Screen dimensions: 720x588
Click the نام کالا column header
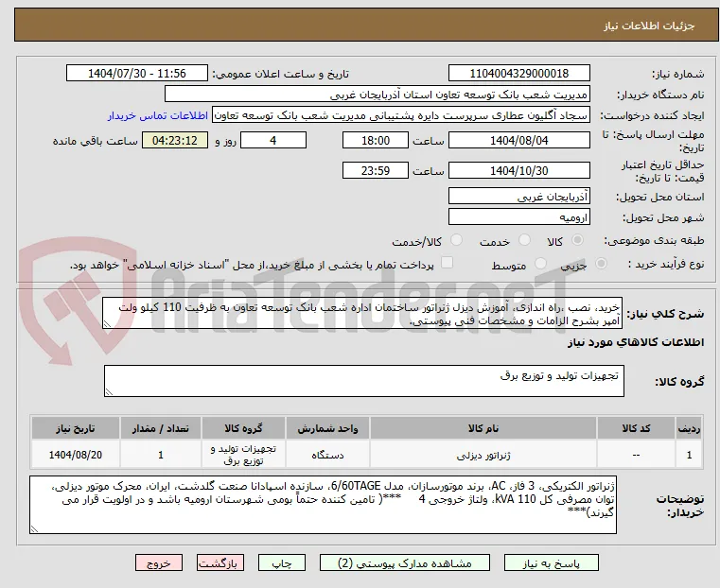point(483,428)
